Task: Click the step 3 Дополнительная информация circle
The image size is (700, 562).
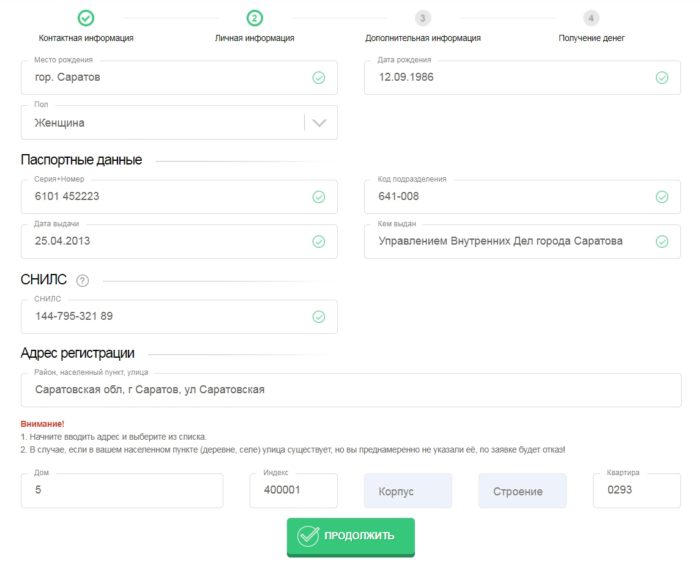Action: tap(423, 18)
